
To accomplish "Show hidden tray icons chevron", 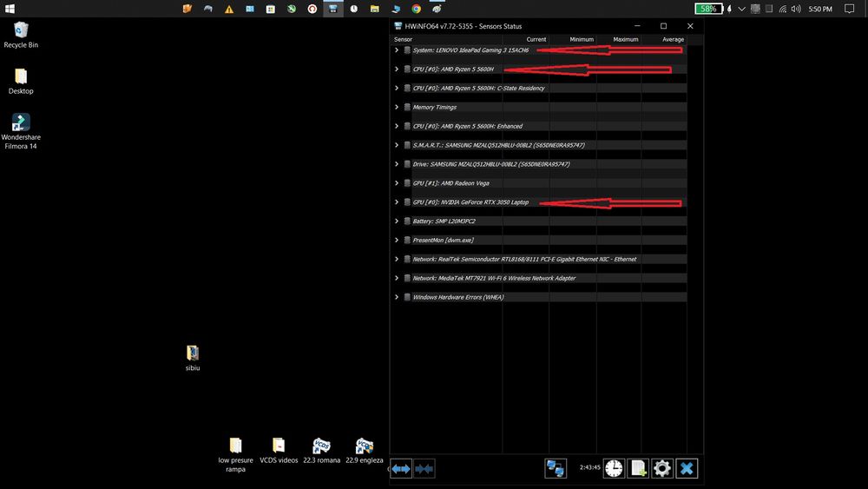I will (x=742, y=9).
